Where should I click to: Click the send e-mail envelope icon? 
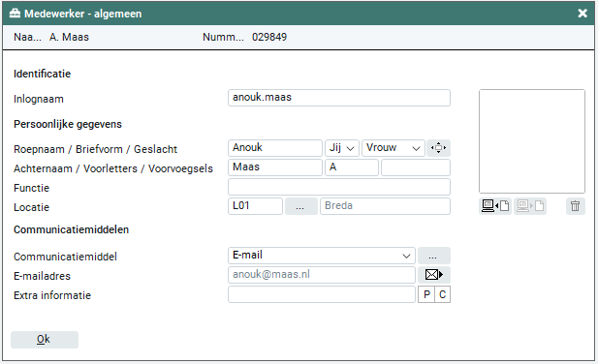tap(434, 275)
